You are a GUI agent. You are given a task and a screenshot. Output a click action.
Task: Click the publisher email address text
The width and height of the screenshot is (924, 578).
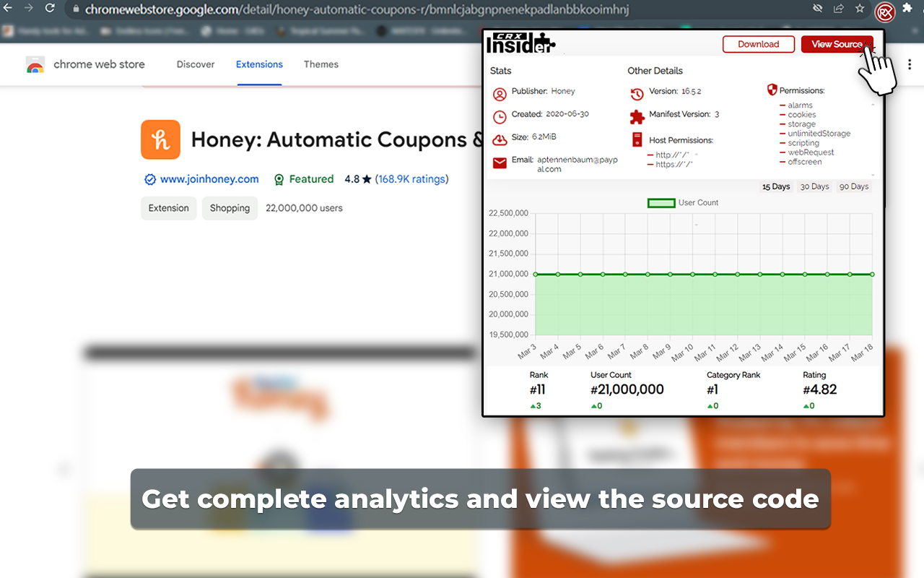[577, 164]
